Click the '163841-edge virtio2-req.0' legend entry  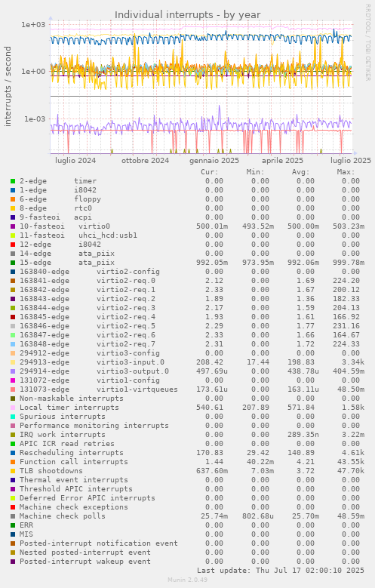pos(88,281)
